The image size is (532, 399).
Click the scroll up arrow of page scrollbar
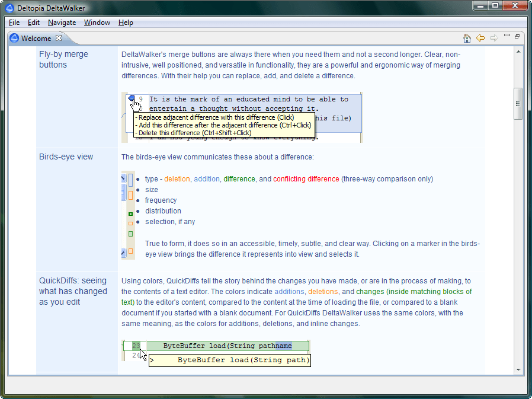[518, 52]
